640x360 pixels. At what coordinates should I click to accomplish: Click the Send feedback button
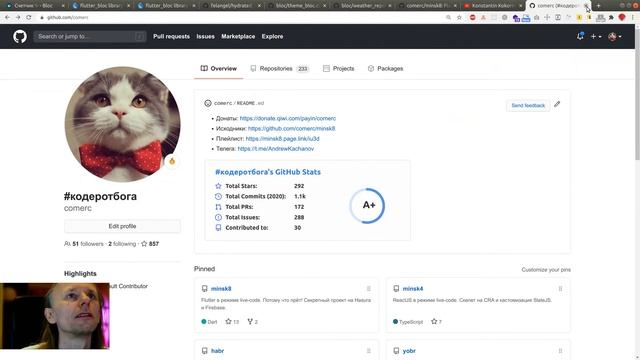point(528,105)
